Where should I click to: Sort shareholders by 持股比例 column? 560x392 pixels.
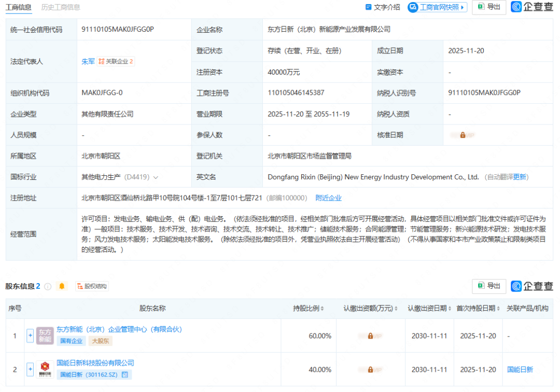321,309
